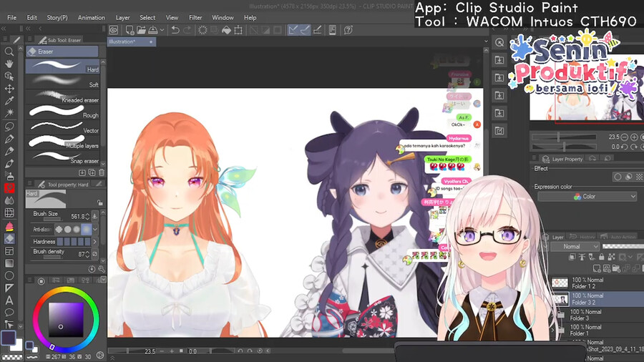The height and width of the screenshot is (362, 644).
Task: Choose the Kneaded eraser sub tool
Action: [64, 99]
